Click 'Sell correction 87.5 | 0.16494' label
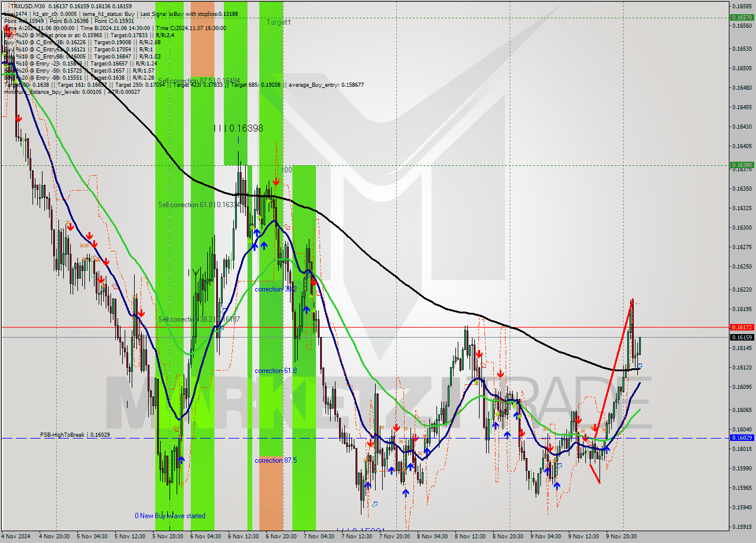 pyautogui.click(x=199, y=81)
